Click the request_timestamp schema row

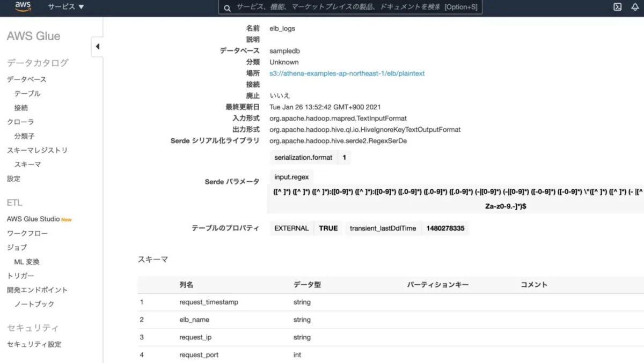coord(209,302)
